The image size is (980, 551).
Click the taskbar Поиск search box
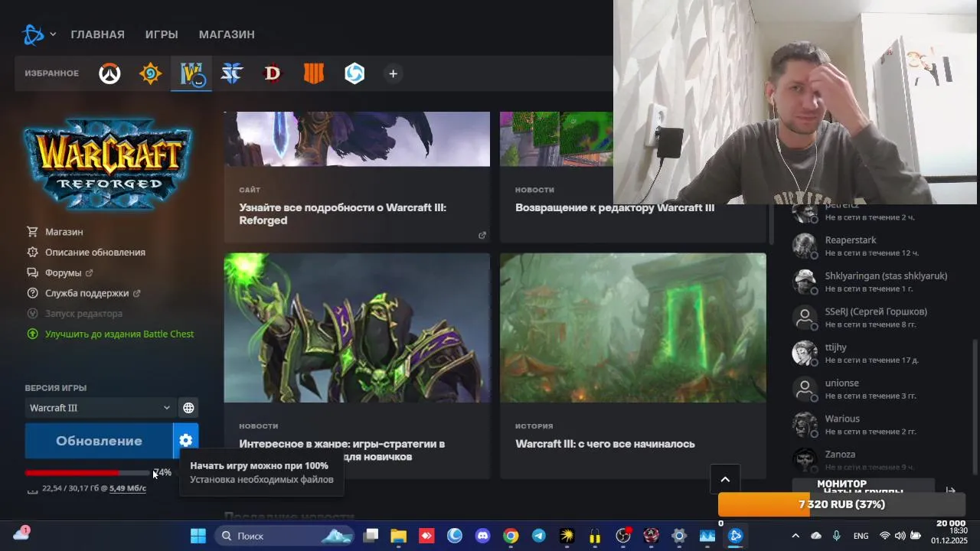(283, 536)
